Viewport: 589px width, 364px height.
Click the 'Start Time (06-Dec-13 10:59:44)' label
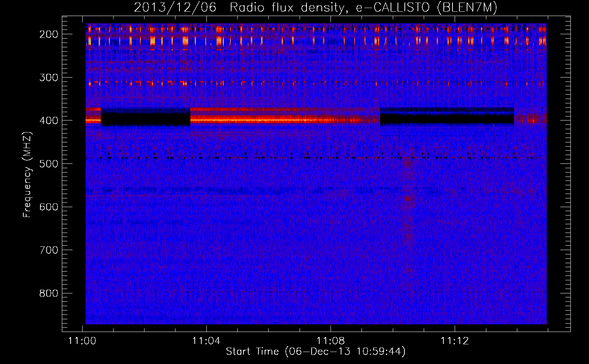[x=316, y=352]
